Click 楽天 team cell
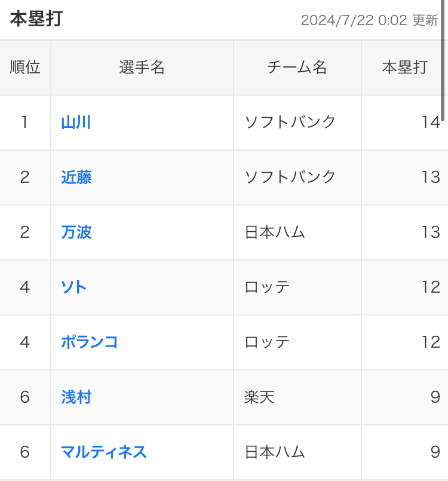448x481 pixels. (259, 397)
